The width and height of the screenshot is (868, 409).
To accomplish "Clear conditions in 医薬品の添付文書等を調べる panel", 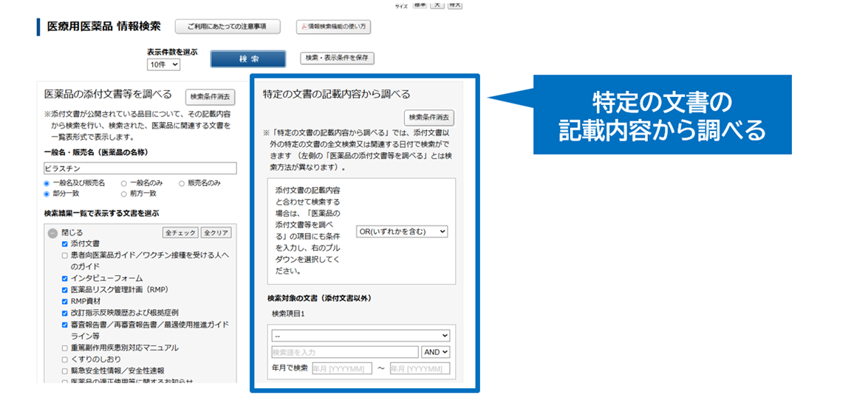I will click(211, 96).
